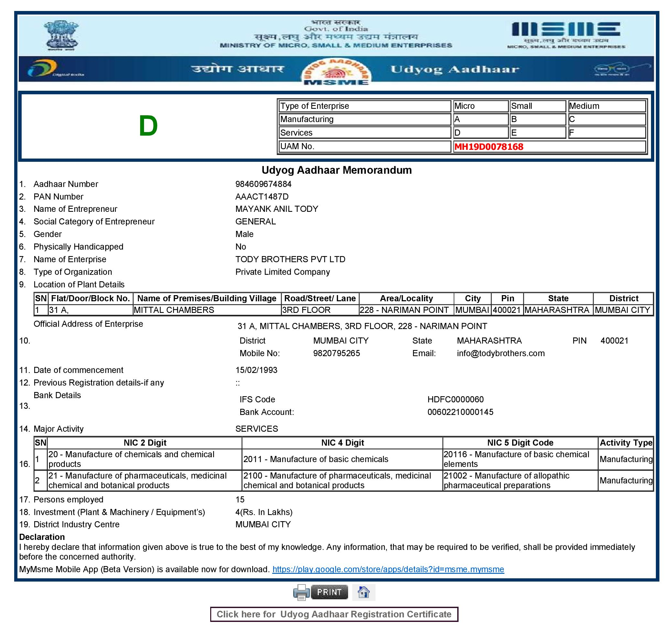Click the Activity Type column header
Screen dimensions: 672x640
coord(626,443)
